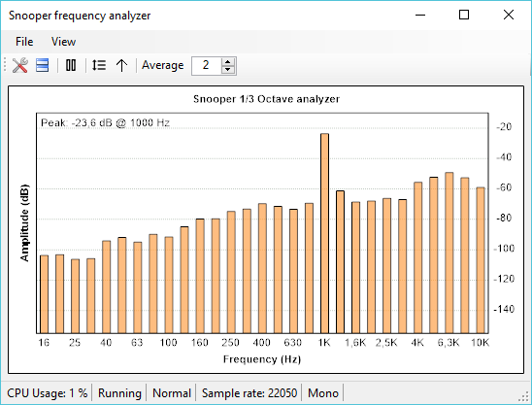Screen dimensions: 532x405
Task: Open the File menu
Action: tap(24, 42)
